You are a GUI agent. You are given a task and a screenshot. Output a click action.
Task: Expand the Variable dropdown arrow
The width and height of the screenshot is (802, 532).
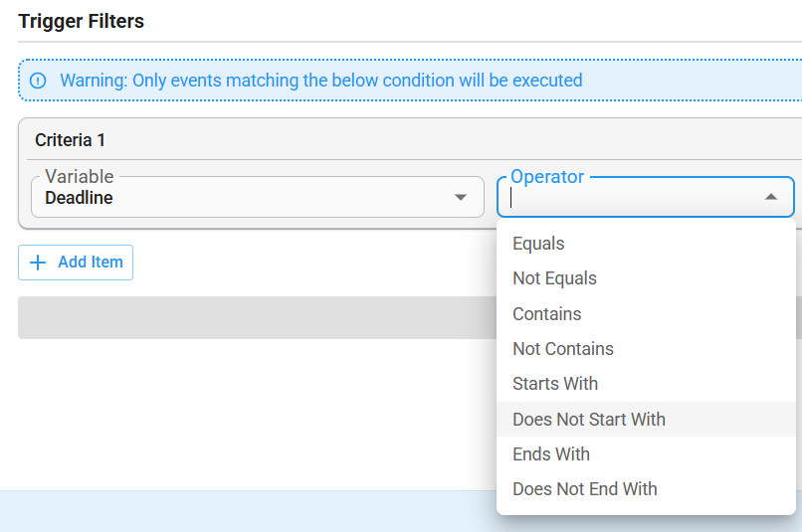[461, 197]
